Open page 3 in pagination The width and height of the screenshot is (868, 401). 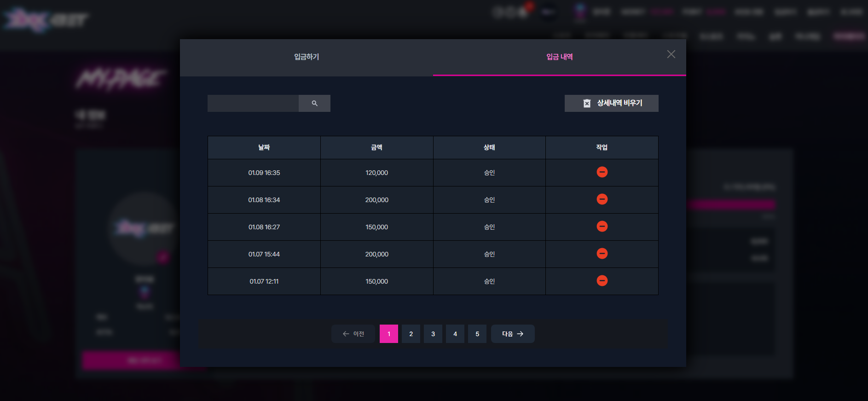click(x=433, y=334)
